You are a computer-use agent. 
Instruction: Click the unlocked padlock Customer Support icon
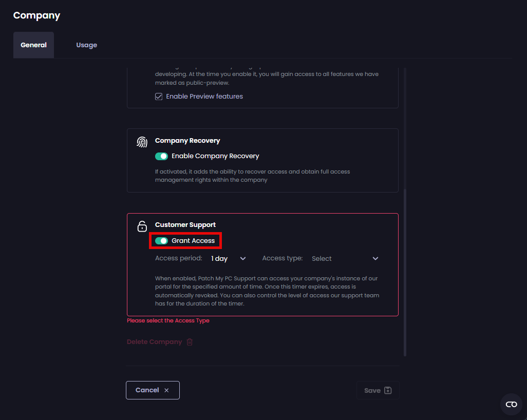pos(142,226)
